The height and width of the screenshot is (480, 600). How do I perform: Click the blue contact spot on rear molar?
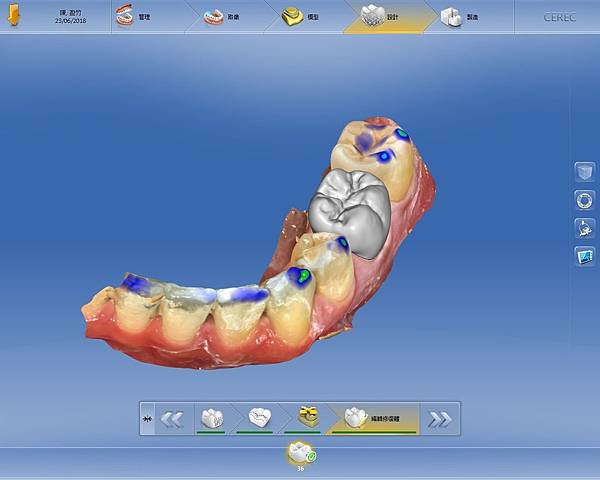coord(383,156)
